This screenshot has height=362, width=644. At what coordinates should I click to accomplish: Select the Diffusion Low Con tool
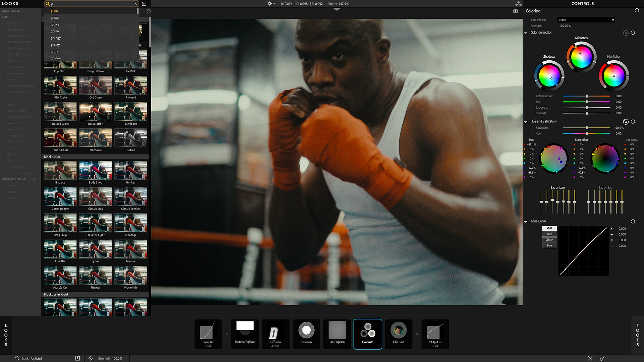pyautogui.click(x=275, y=334)
